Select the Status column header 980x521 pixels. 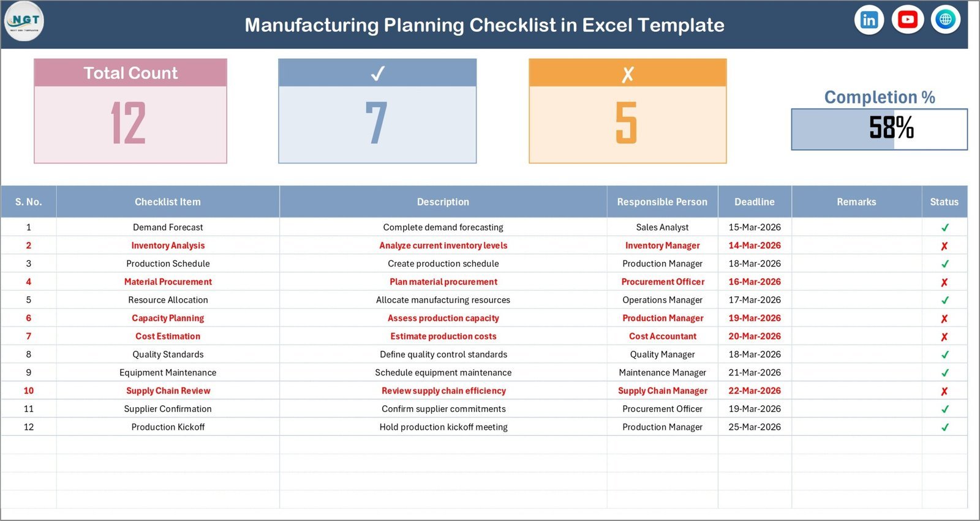click(x=944, y=202)
